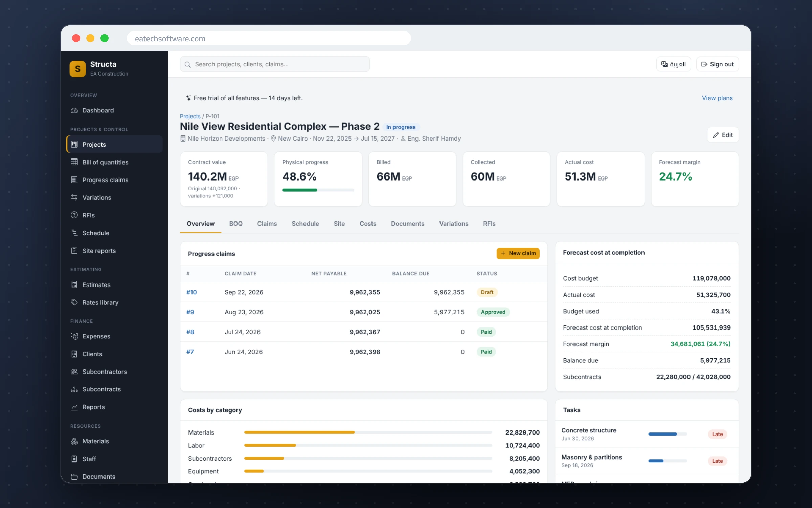Click the Physical progress bar
812x508 pixels.
pyautogui.click(x=318, y=190)
